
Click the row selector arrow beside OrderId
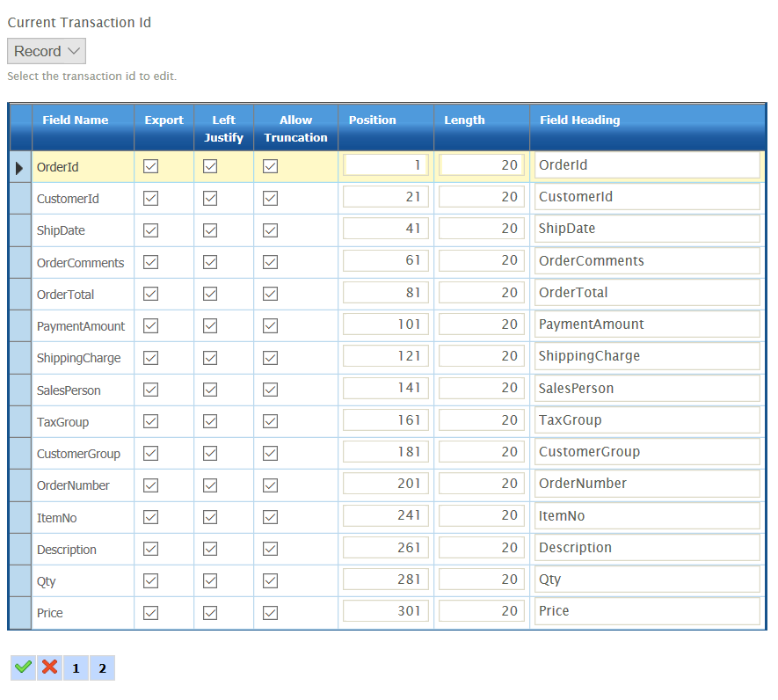coord(19,167)
